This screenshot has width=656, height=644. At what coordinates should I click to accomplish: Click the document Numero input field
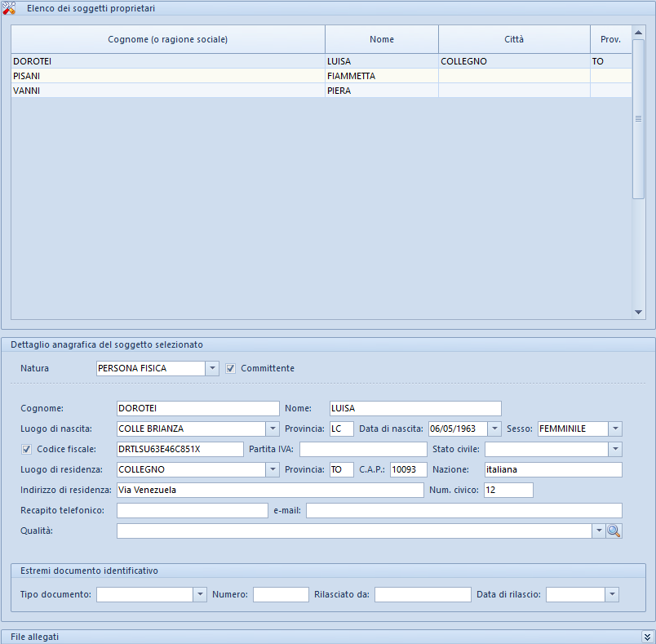pos(281,594)
